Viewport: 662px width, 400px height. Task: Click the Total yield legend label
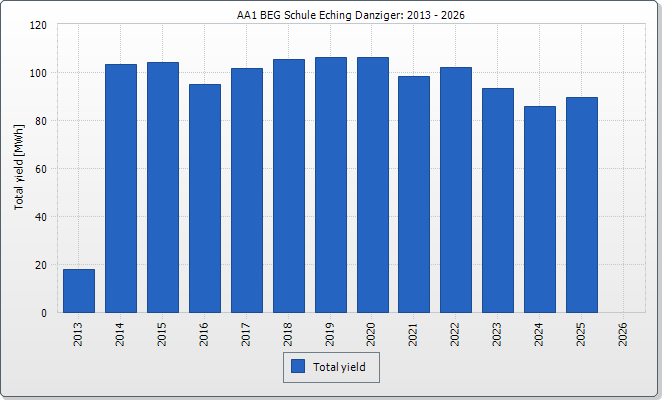coord(339,367)
